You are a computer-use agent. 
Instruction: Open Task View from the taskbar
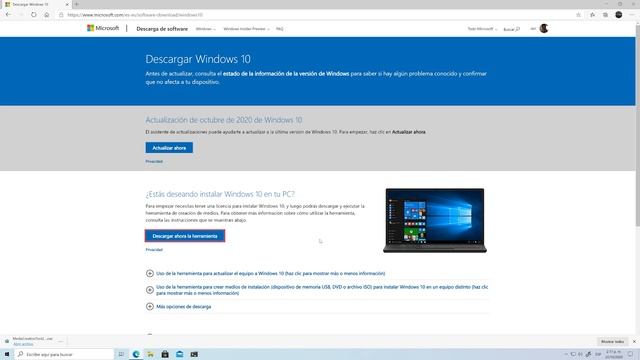121,354
